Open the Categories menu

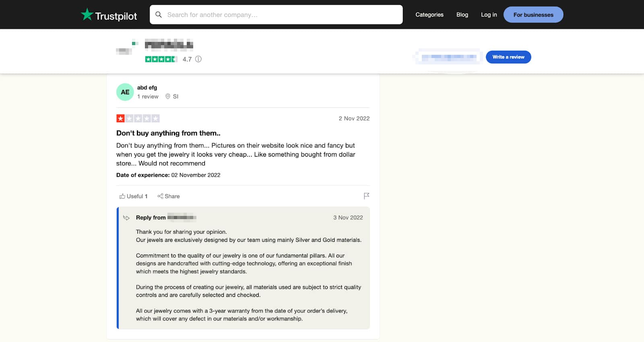tap(429, 15)
